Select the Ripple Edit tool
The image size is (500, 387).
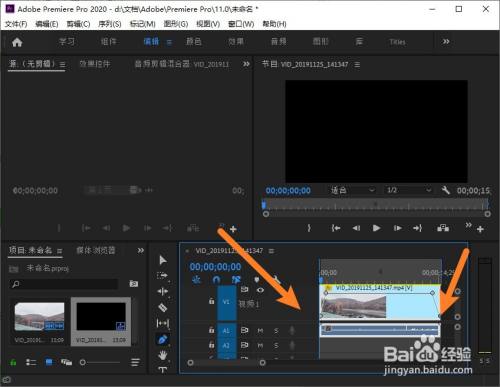163,291
